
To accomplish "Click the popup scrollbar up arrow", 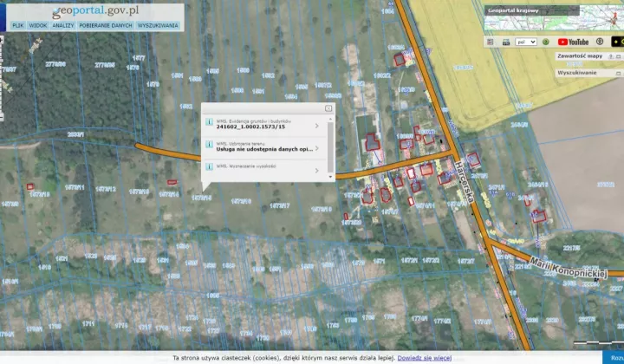I will (x=330, y=119).
